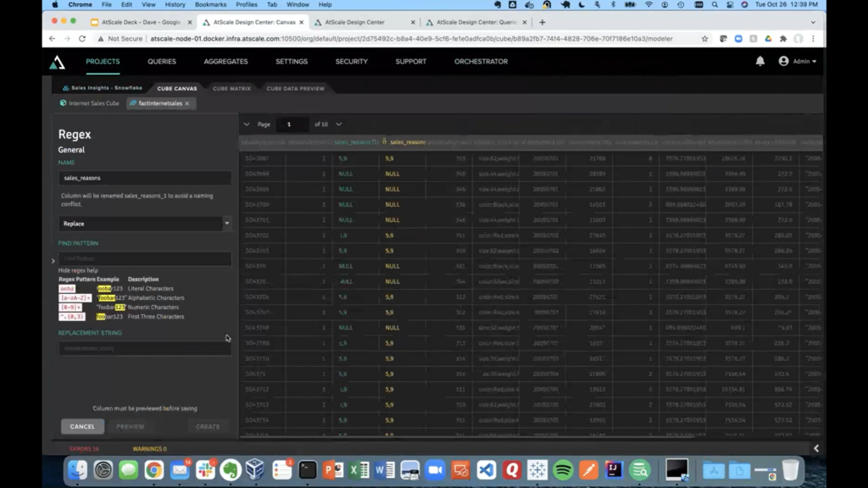The height and width of the screenshot is (488, 868).
Task: Select the [a-zA-Z]+ regex example
Action: pos(75,297)
